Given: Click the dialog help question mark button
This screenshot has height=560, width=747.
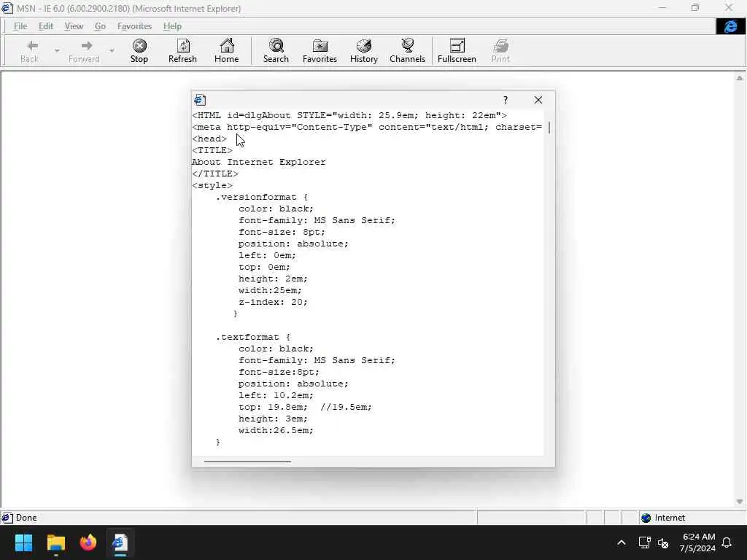Looking at the screenshot, I should (506, 100).
